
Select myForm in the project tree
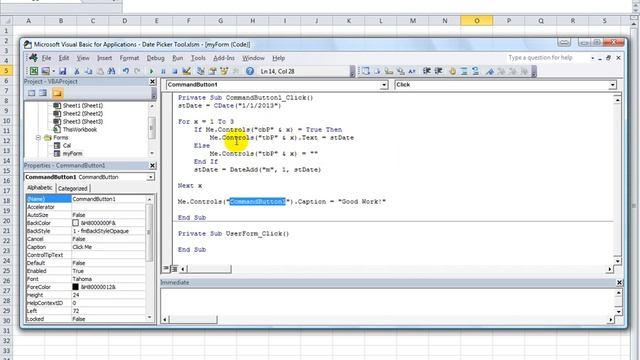[x=72, y=153]
